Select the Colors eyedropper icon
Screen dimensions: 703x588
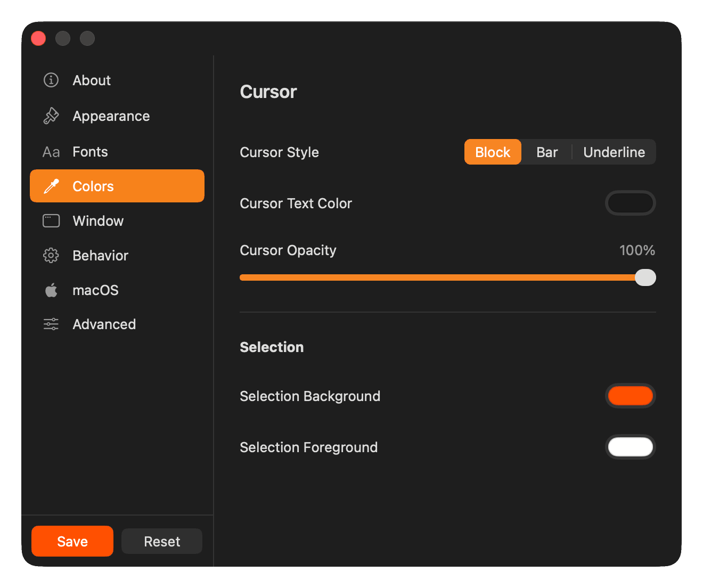click(x=51, y=186)
